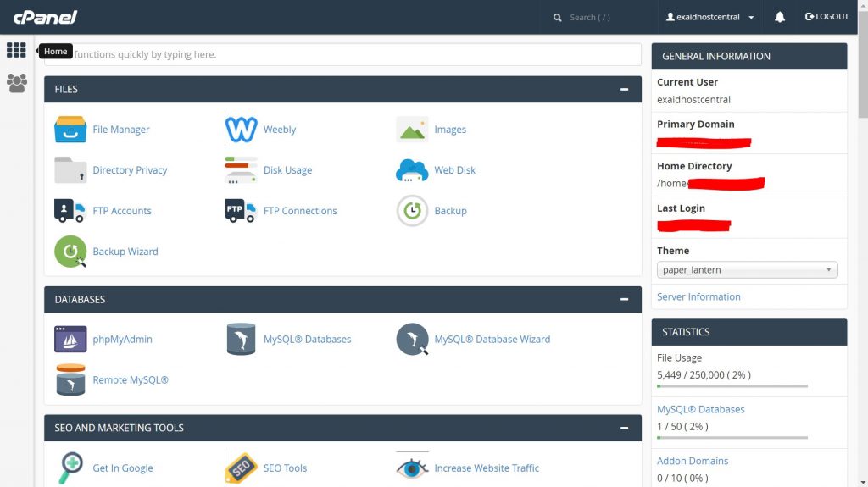The image size is (868, 487).
Task: Click the Home grid icon in sidebar
Action: coord(16,50)
